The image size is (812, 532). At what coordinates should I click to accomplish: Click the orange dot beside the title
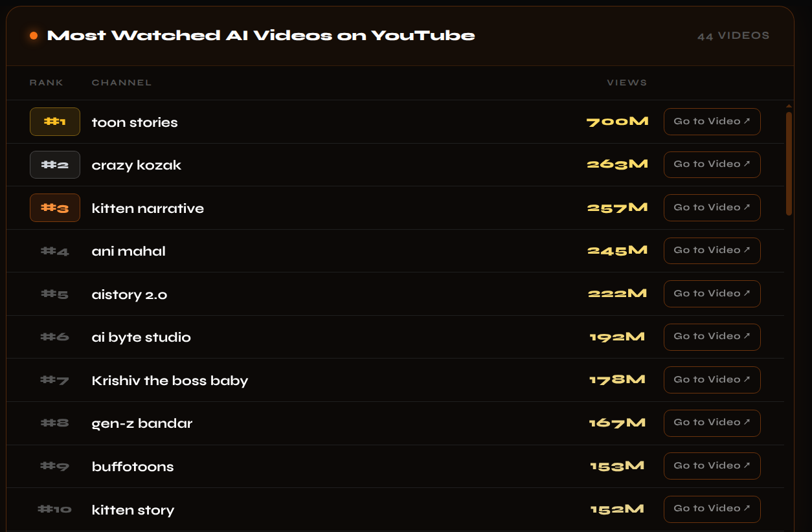click(34, 36)
